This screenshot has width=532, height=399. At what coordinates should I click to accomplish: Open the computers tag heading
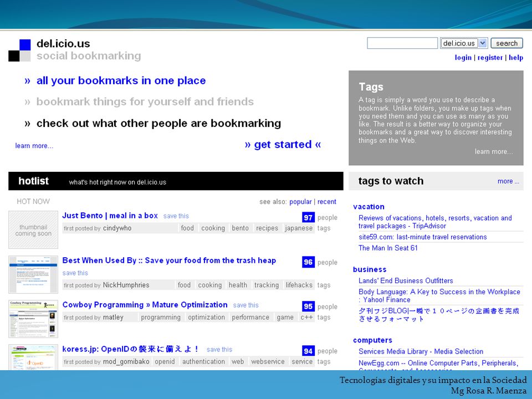pyautogui.click(x=372, y=340)
